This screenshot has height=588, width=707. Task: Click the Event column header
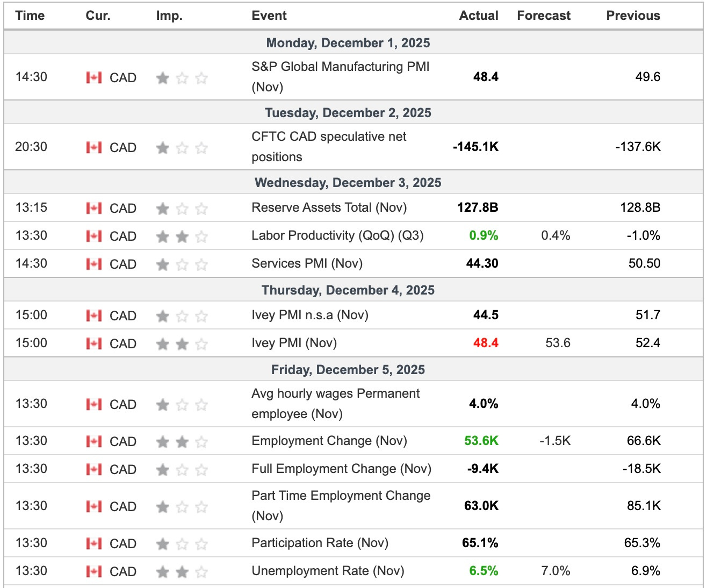click(269, 16)
